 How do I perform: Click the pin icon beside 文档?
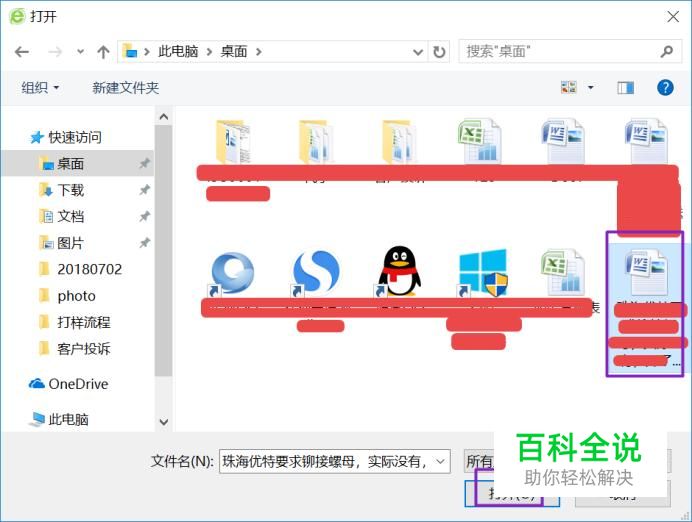[144, 217]
